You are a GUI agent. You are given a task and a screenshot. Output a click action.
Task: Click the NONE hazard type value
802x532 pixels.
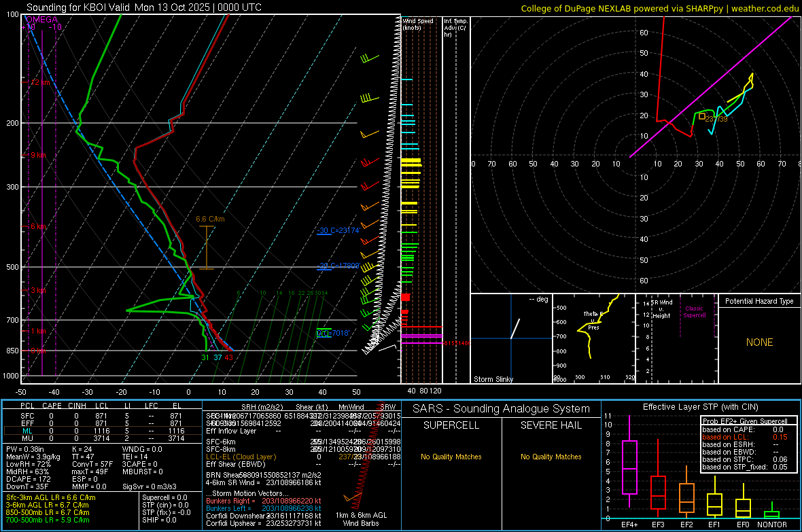tap(760, 342)
